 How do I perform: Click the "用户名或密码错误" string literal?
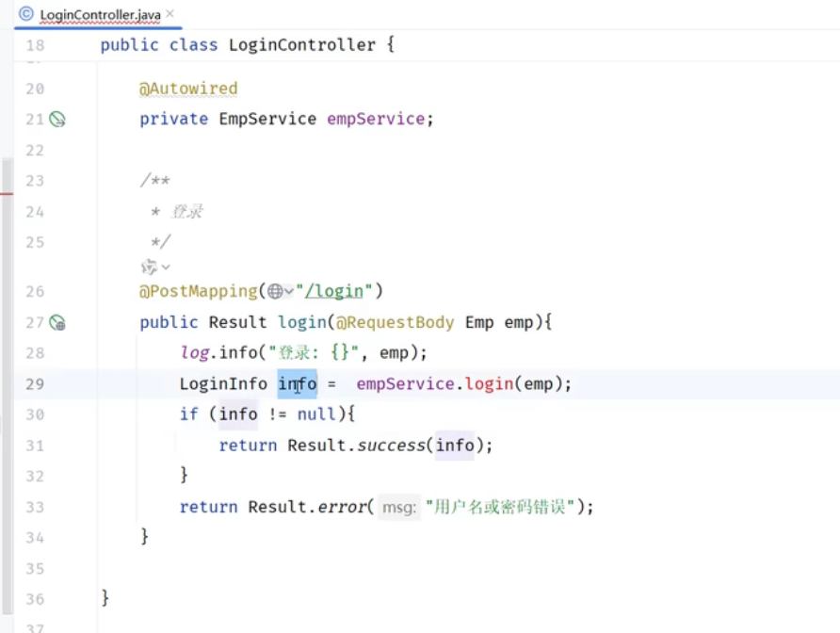500,507
